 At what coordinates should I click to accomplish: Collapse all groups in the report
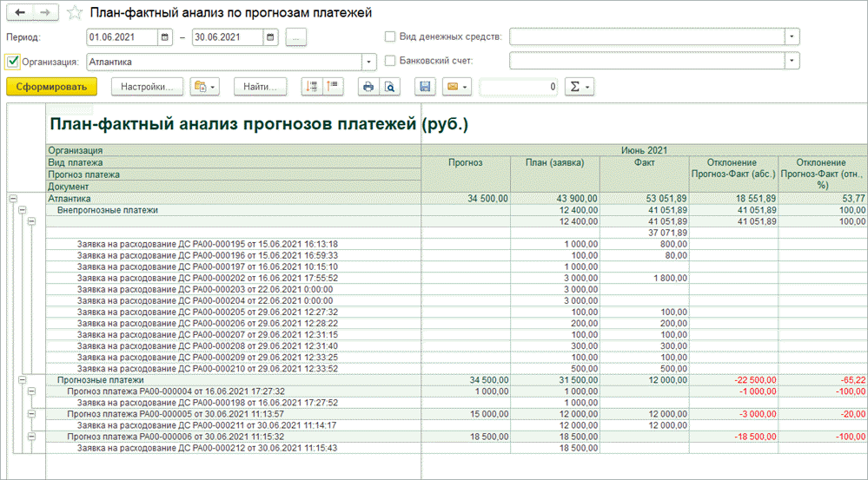333,87
